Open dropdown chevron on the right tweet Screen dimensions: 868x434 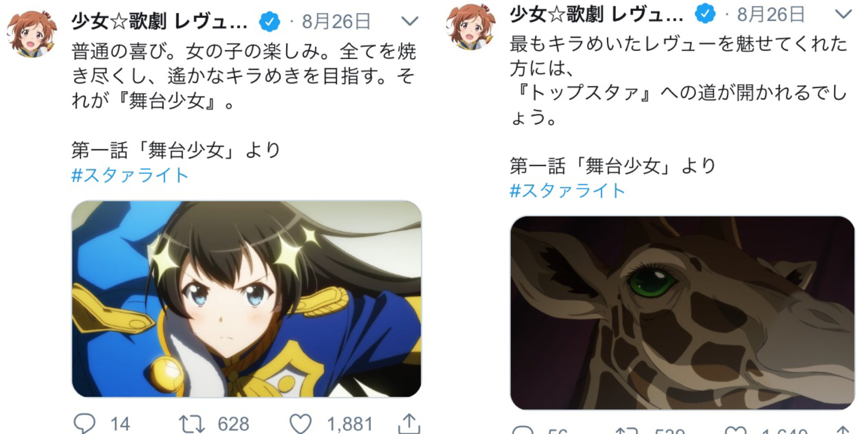(x=843, y=14)
